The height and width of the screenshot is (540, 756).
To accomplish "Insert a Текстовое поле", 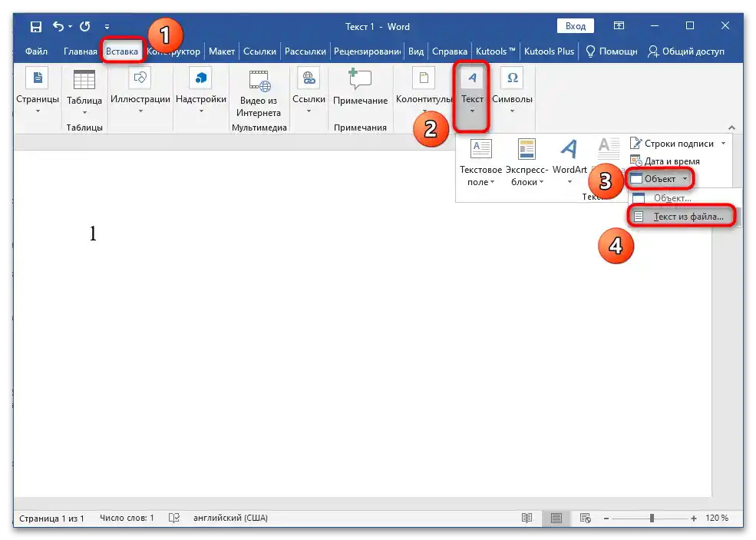I will point(480,162).
